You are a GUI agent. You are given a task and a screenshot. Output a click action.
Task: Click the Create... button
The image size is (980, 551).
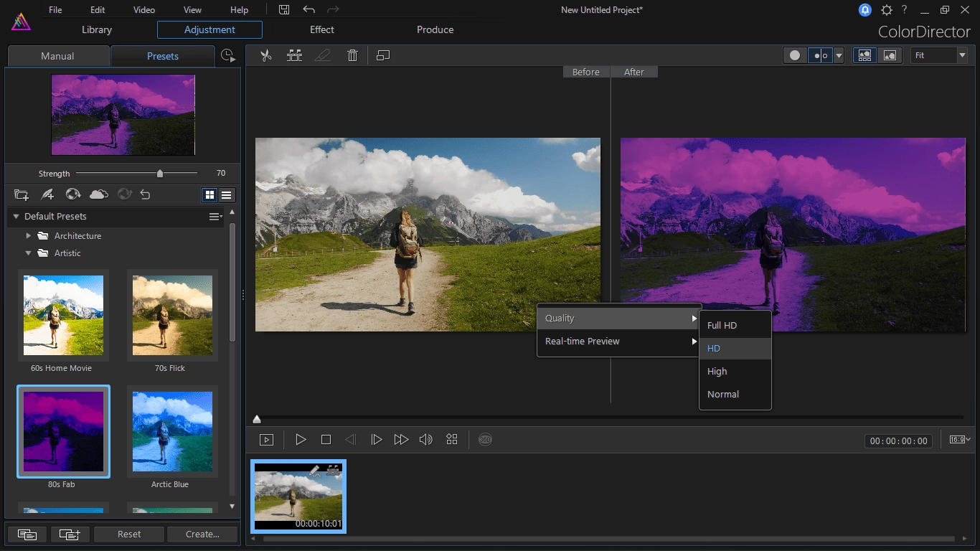click(202, 534)
